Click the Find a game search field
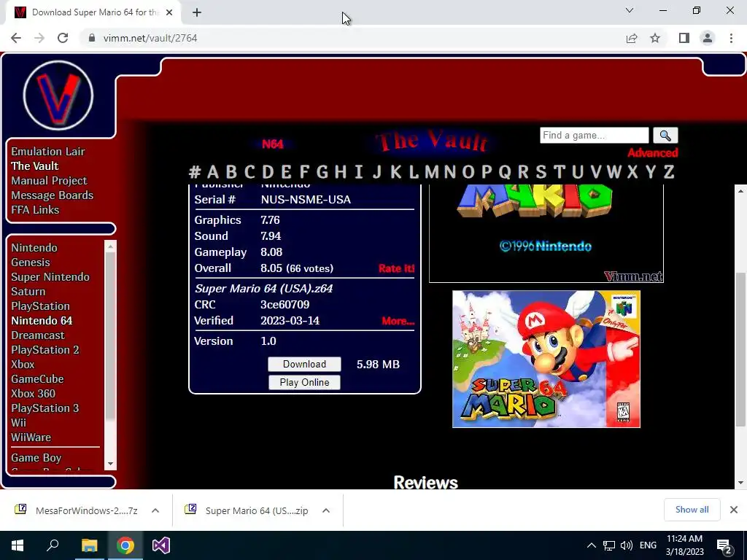 tap(594, 135)
